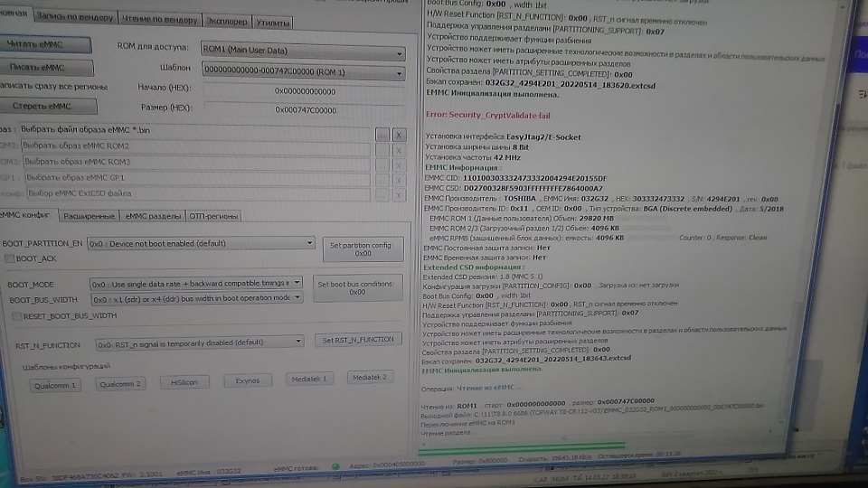Apply the Qualcomm 1 config template
Viewport: 868px width, 488px height.
point(52,383)
